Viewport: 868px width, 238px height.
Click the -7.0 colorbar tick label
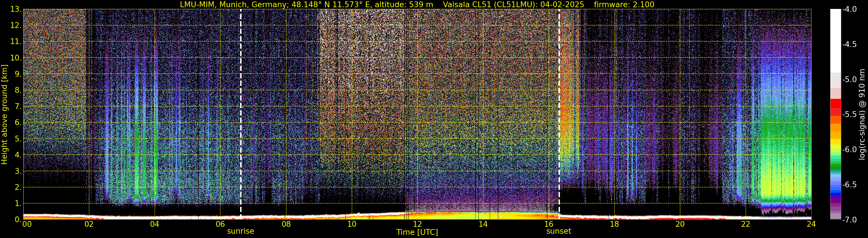(x=850, y=220)
